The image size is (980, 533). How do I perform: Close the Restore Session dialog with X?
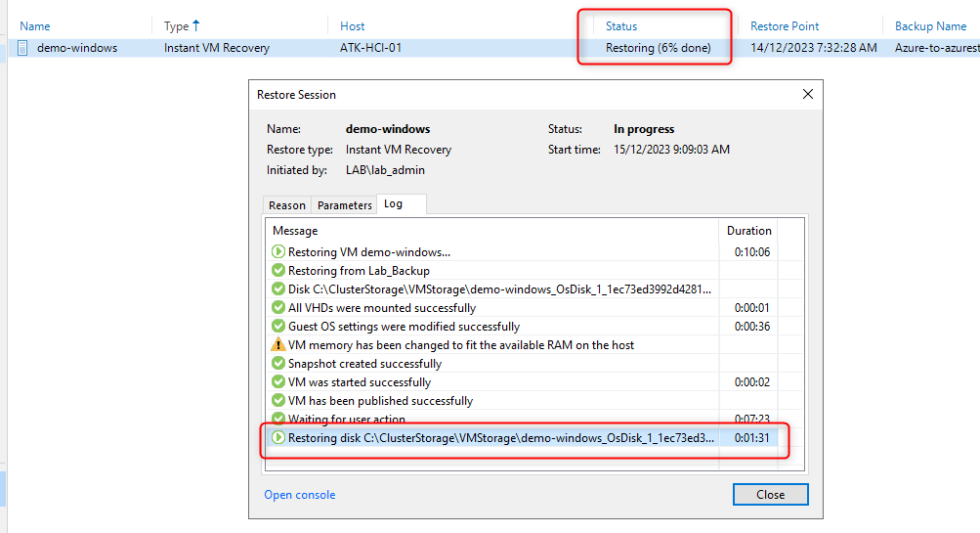tap(807, 95)
